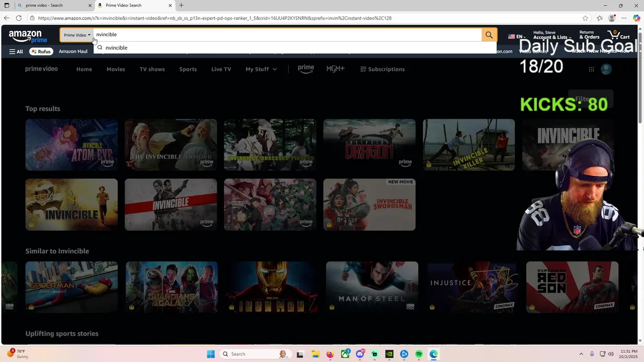Open the NVIDIA app from taskbar

point(389,354)
